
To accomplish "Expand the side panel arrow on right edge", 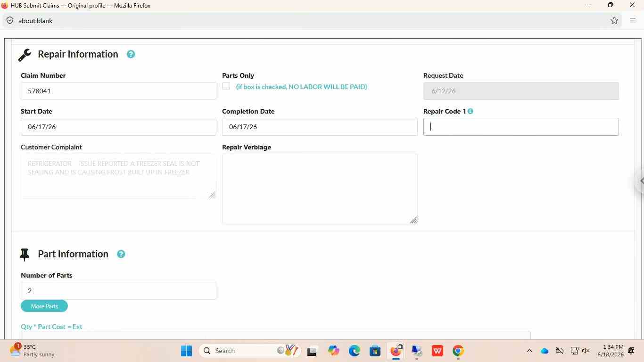I will 640,181.
